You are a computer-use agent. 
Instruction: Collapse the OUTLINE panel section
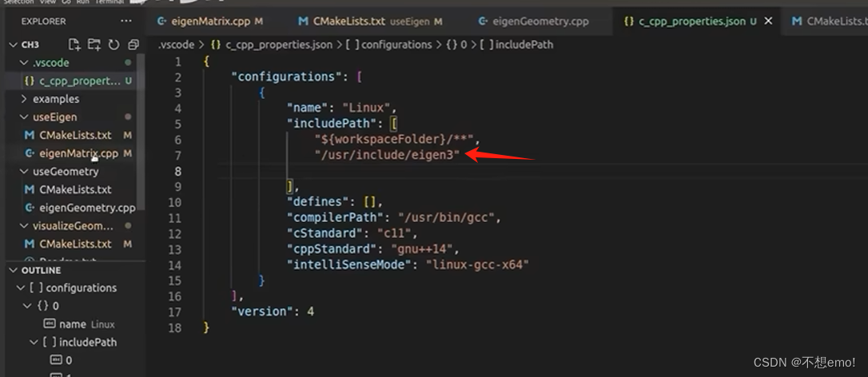pos(14,270)
